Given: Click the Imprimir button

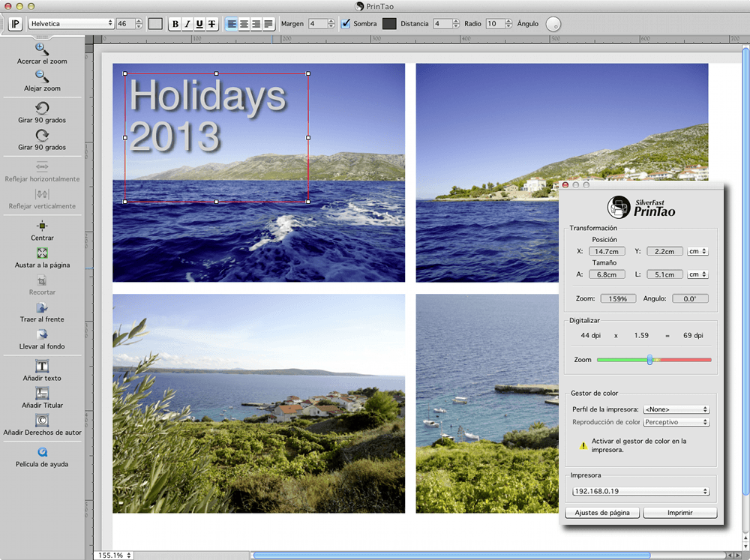Looking at the screenshot, I should (679, 513).
